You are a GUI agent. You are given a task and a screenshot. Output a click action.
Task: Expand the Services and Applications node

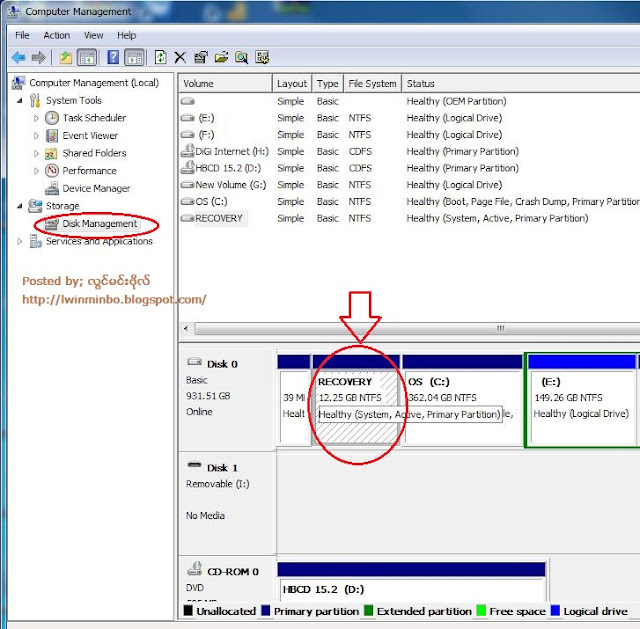[20, 242]
